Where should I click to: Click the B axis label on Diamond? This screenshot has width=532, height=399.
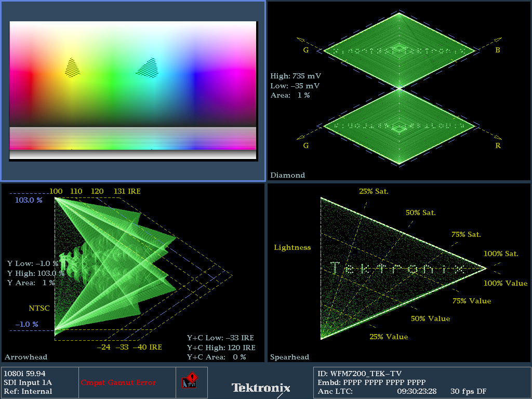click(497, 50)
